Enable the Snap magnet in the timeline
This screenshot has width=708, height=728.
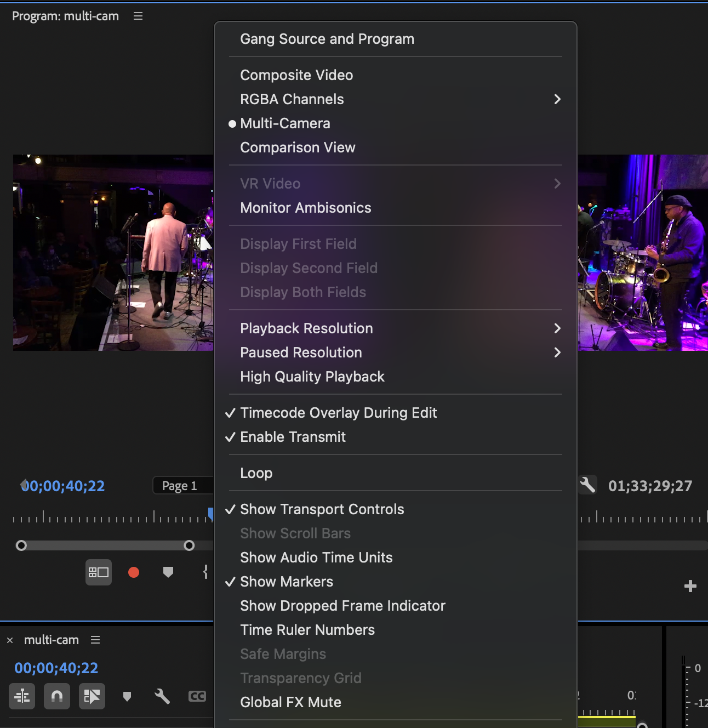click(57, 696)
